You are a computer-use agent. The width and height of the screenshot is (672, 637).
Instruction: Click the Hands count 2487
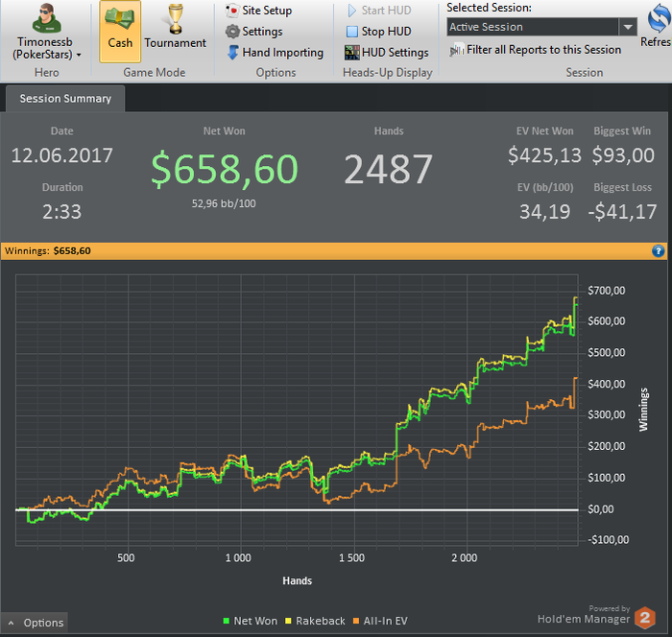388,169
